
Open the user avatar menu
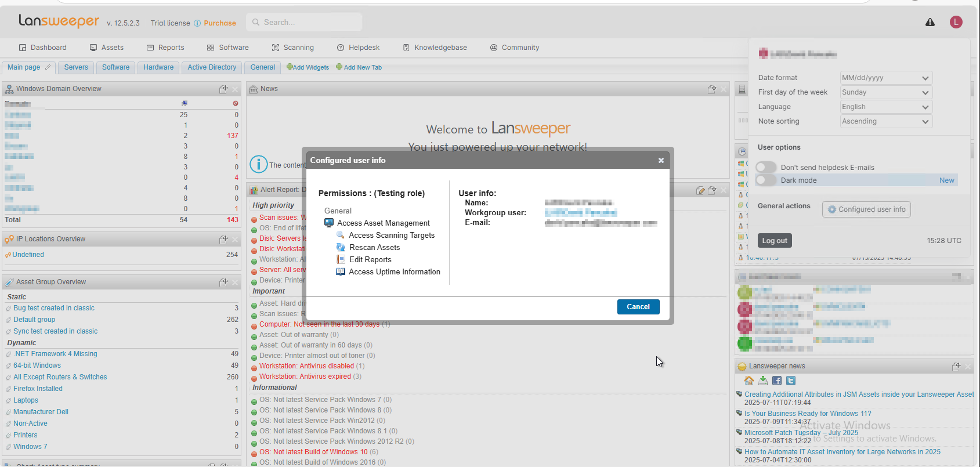[956, 22]
